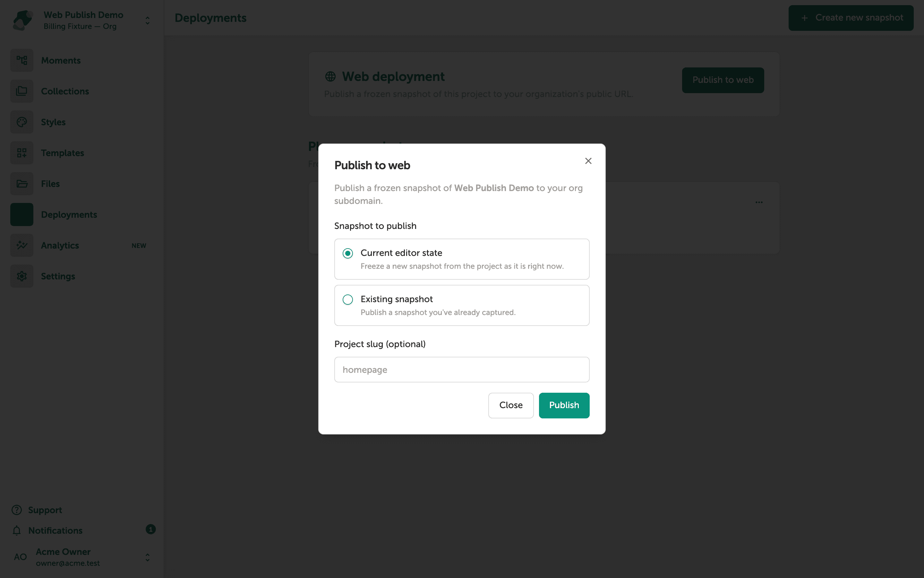Viewport: 924px width, 578px height.
Task: Click the owner@acme.test email text
Action: (x=68, y=563)
